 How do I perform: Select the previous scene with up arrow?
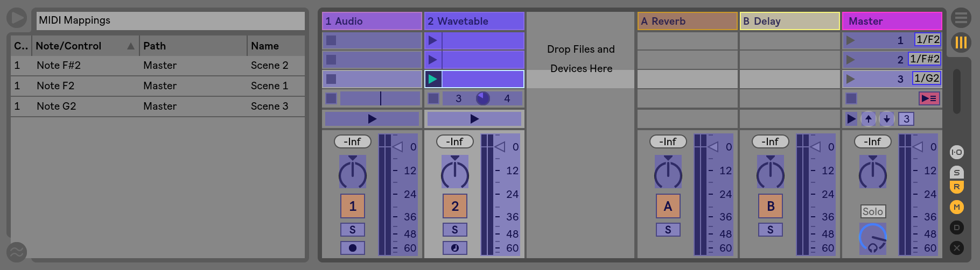coord(869,119)
